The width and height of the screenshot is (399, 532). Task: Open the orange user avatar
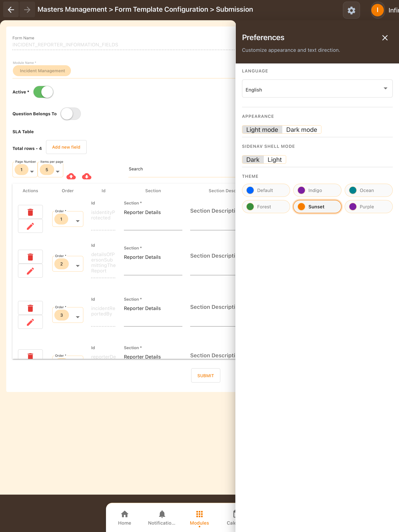[x=377, y=10]
